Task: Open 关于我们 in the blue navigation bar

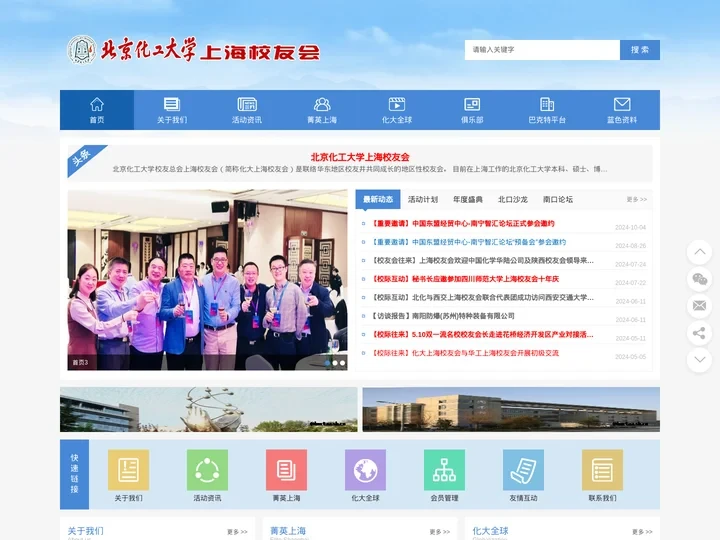Action: pos(172,110)
